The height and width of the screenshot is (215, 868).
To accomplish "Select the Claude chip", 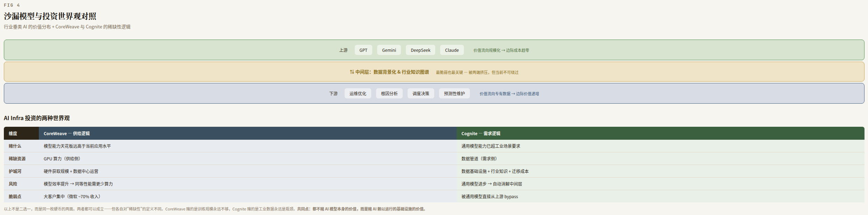I will coord(452,50).
